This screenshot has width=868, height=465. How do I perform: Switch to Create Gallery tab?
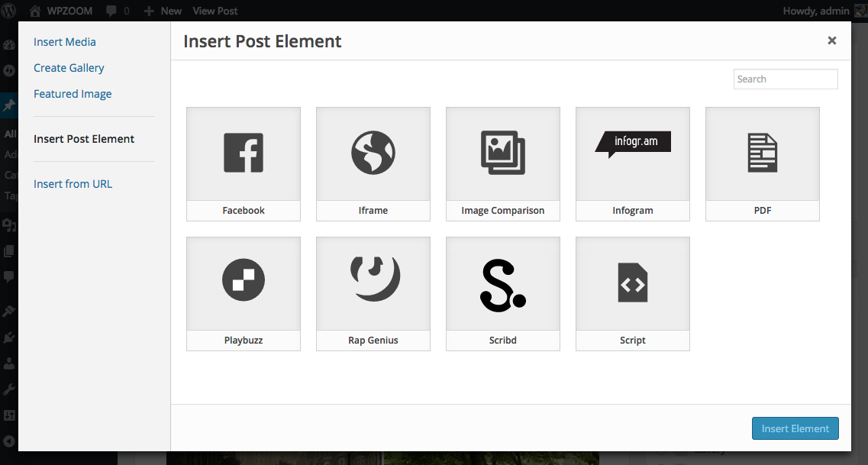[69, 68]
